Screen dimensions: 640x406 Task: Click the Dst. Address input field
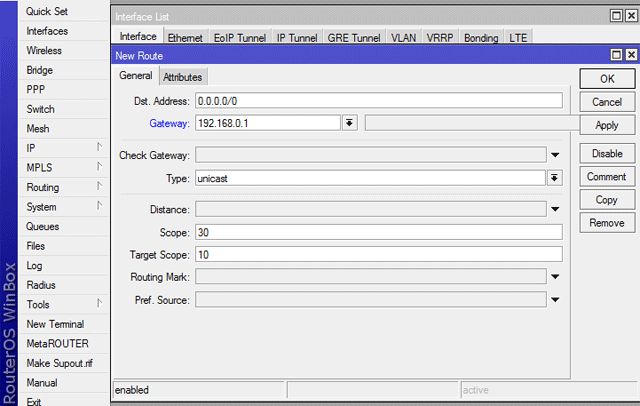(378, 101)
